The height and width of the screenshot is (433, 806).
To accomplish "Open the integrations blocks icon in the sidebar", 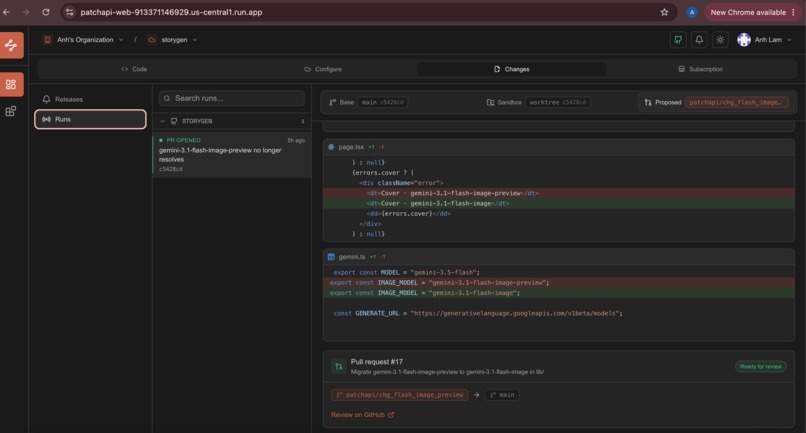I will point(11,111).
